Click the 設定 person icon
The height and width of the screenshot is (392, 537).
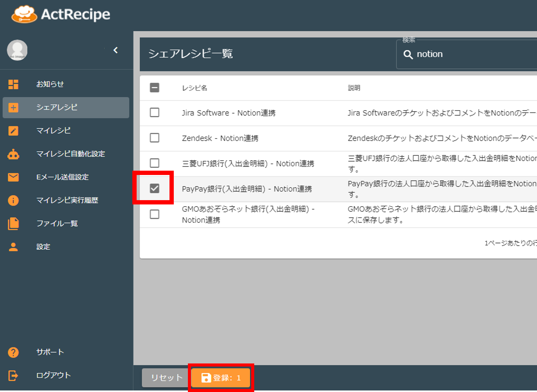(13, 247)
